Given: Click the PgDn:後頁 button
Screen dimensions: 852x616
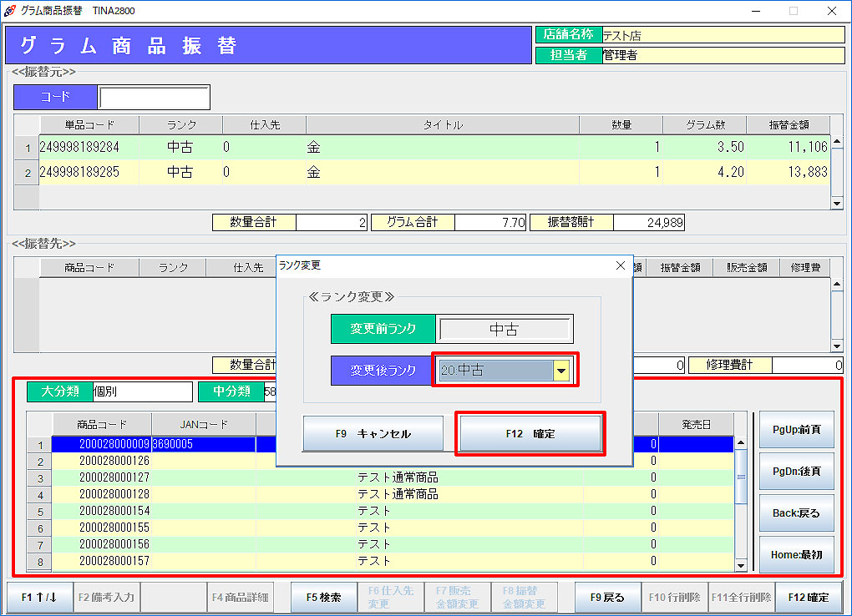Looking at the screenshot, I should 796,471.
